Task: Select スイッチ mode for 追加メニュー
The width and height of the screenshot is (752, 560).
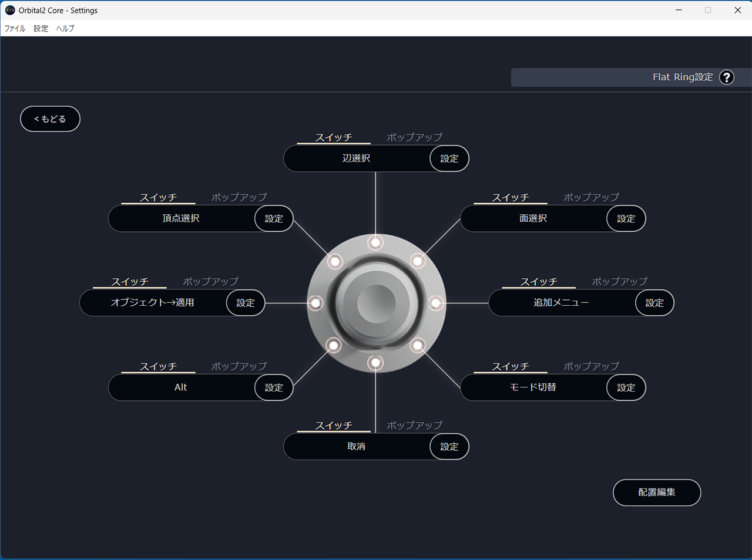Action: pyautogui.click(x=539, y=282)
